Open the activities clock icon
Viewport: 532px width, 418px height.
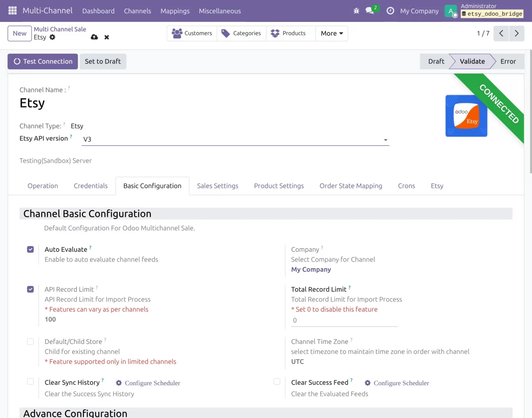click(390, 11)
